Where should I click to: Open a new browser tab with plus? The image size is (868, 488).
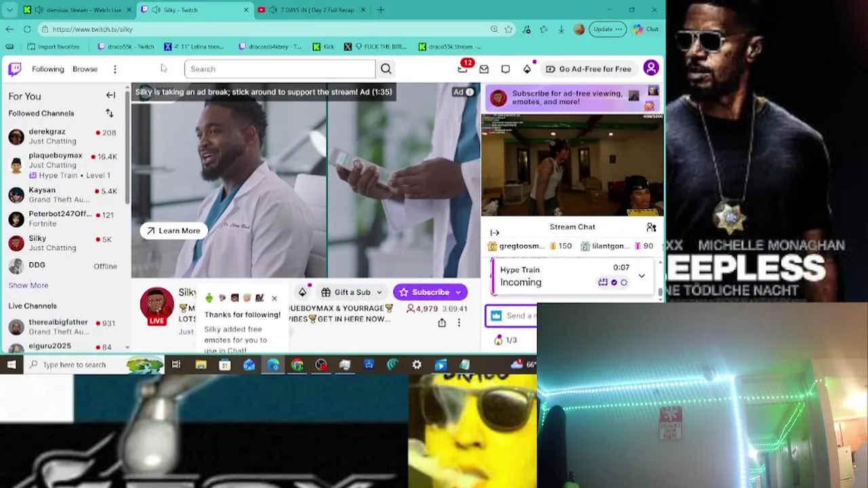380,10
